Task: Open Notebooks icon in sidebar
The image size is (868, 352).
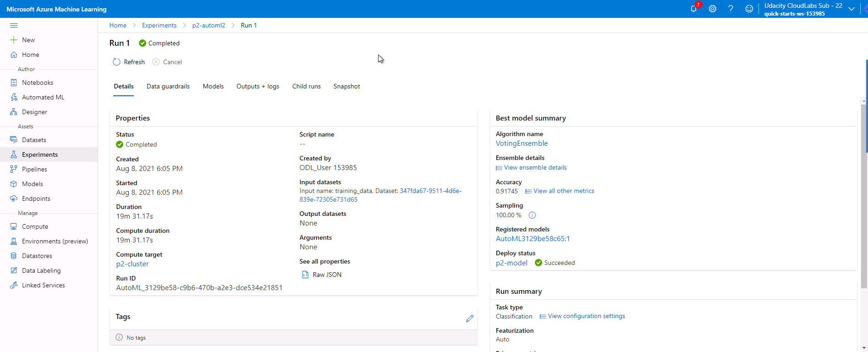Action: [14, 82]
